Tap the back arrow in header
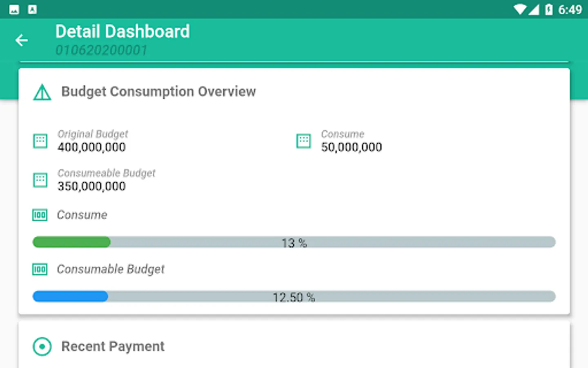The width and height of the screenshot is (588, 368). pyautogui.click(x=22, y=40)
